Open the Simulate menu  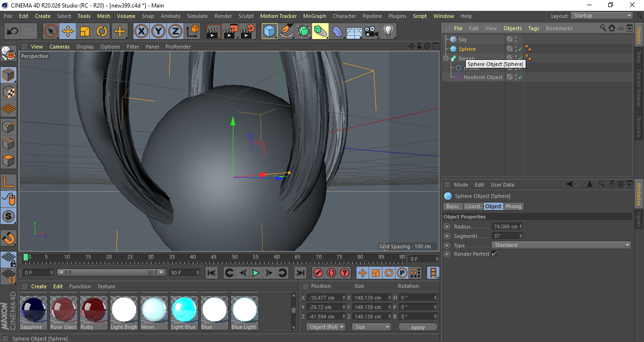coord(198,16)
